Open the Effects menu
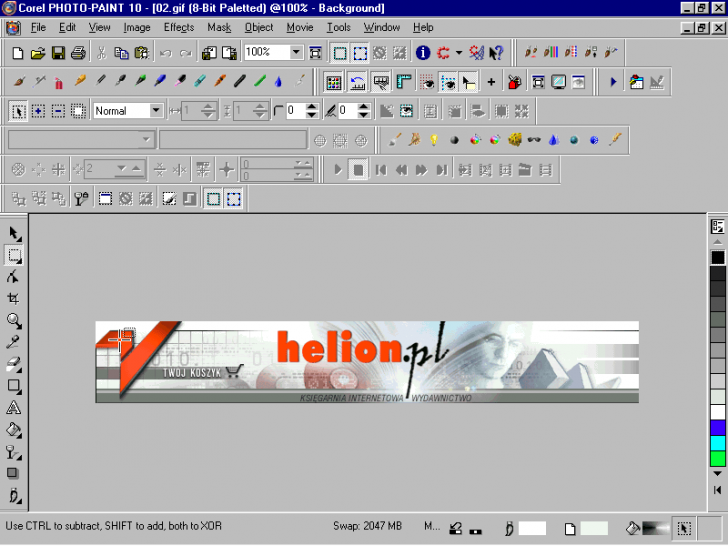 coord(179,28)
